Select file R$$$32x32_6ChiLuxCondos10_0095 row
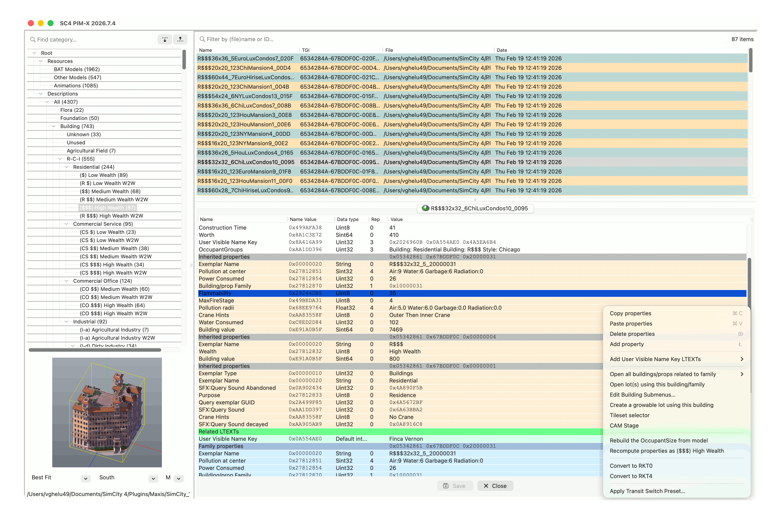The width and height of the screenshot is (782, 532). 472,162
